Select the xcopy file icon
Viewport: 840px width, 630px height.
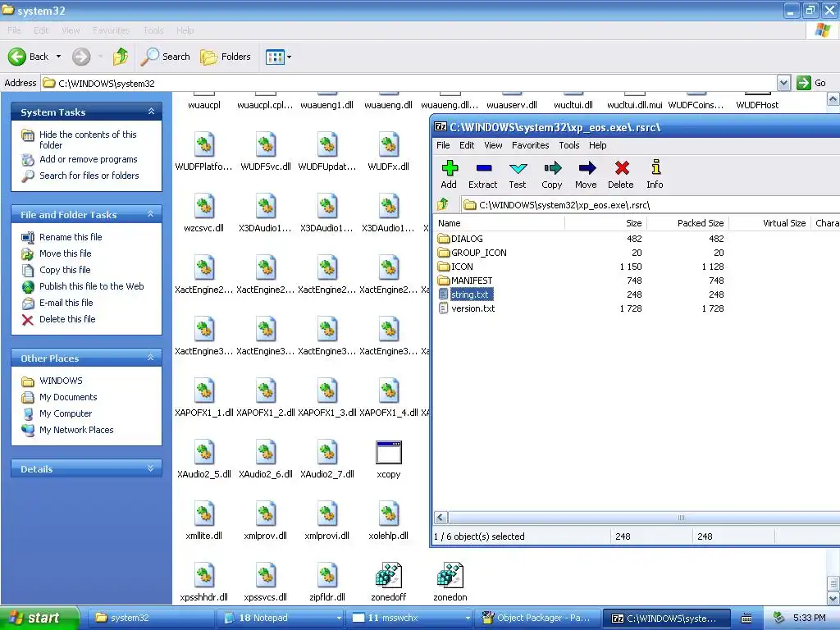click(388, 453)
